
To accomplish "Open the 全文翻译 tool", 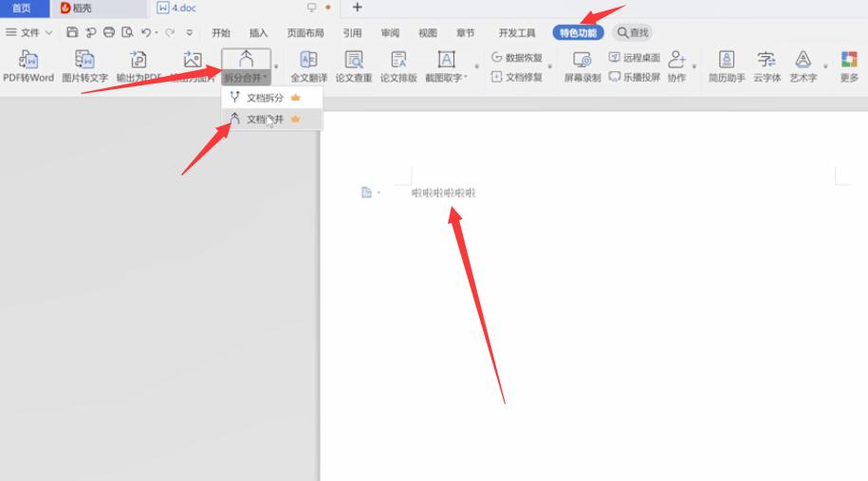I will coord(308,65).
